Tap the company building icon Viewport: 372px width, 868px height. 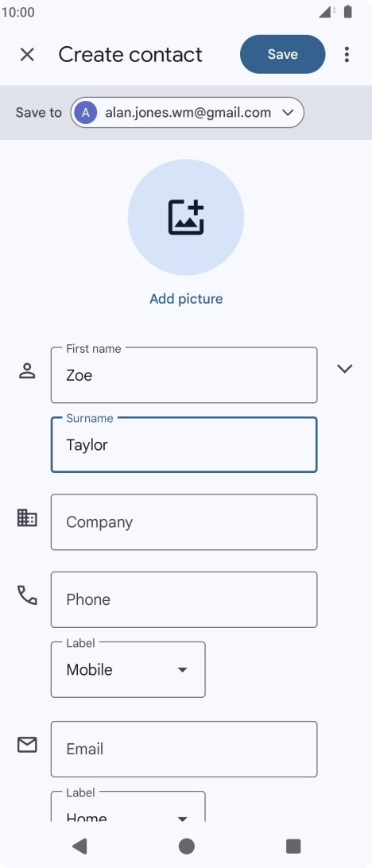tap(27, 517)
